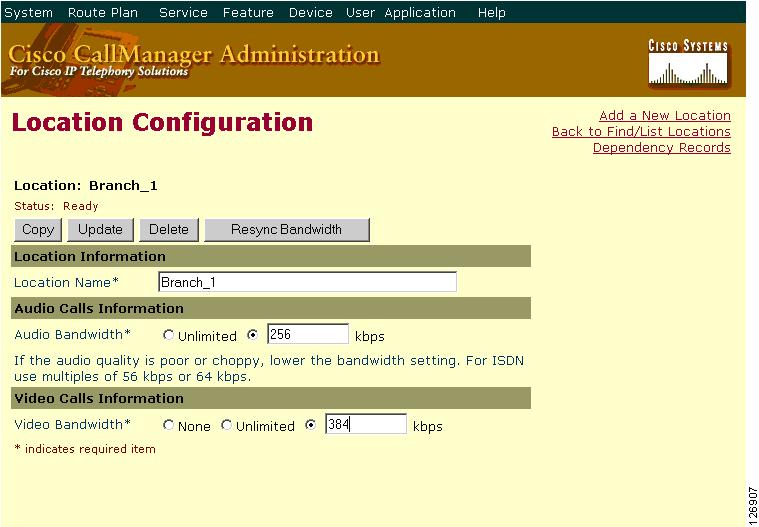Open the Service menu
The height and width of the screenshot is (527, 759).
coord(183,13)
